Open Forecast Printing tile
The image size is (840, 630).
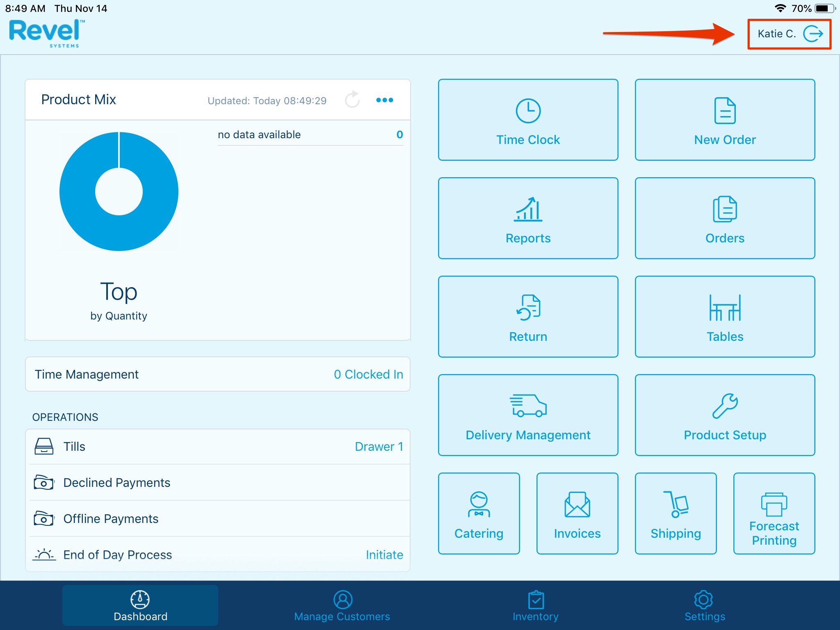pos(774,514)
